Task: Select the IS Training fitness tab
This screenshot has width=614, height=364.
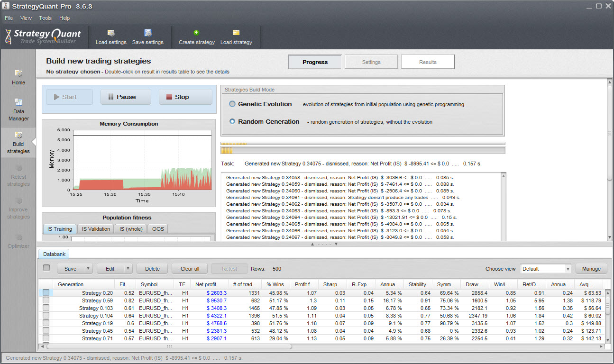Action: tap(60, 229)
